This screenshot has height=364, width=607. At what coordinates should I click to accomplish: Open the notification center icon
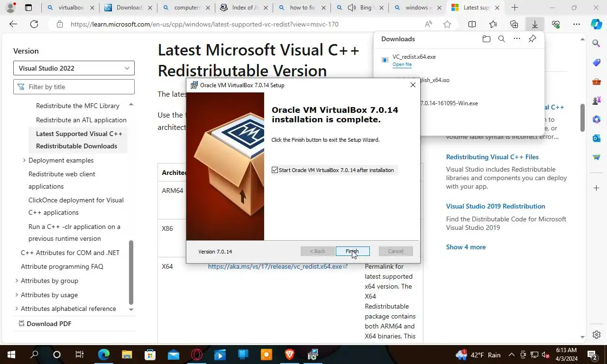coord(592,355)
